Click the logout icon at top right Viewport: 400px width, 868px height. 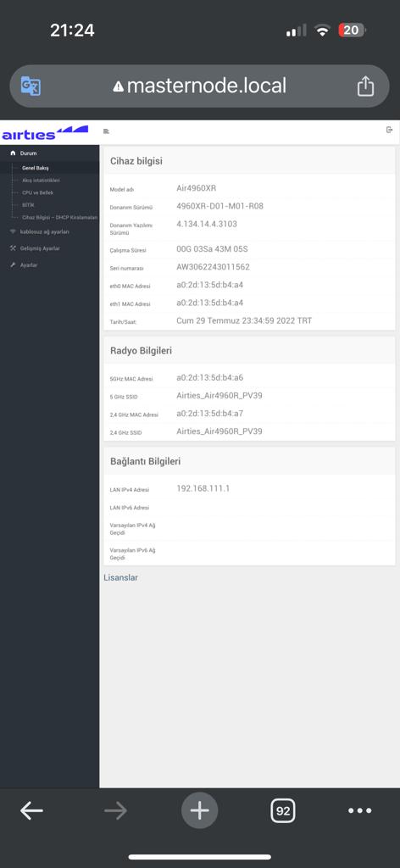390,130
